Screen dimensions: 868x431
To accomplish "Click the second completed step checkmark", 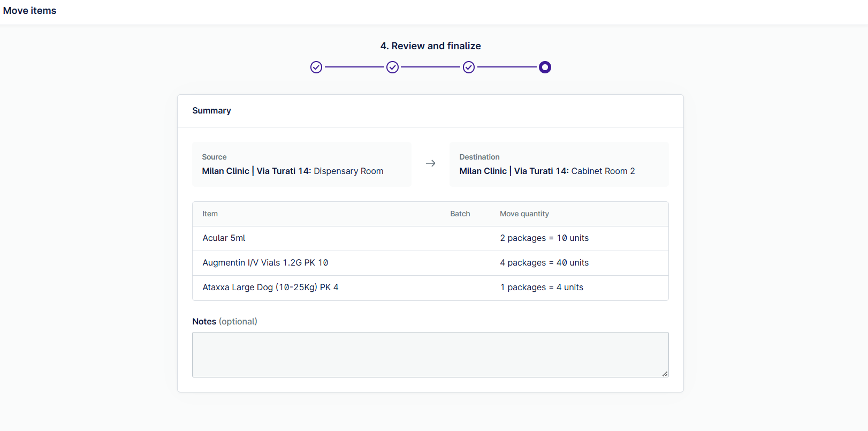I will (393, 67).
